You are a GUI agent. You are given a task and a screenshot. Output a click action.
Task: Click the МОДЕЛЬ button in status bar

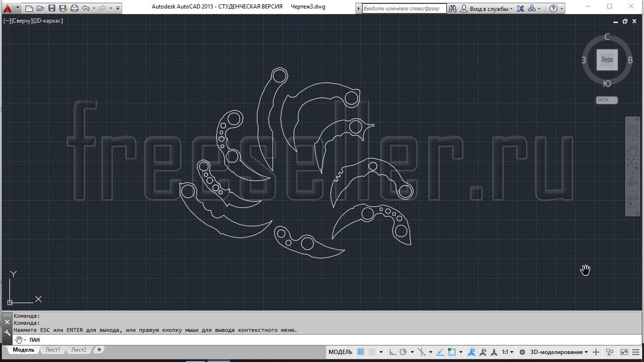(x=340, y=352)
